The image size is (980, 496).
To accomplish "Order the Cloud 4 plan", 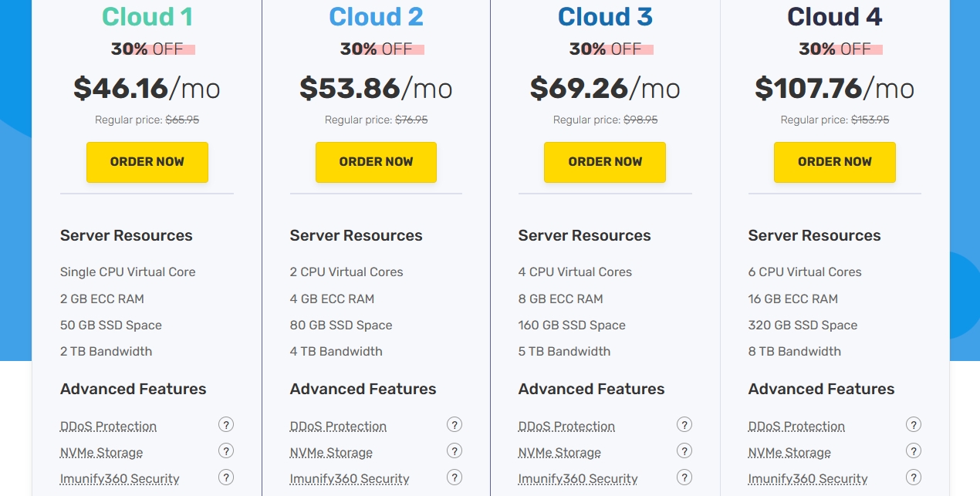I will [834, 162].
